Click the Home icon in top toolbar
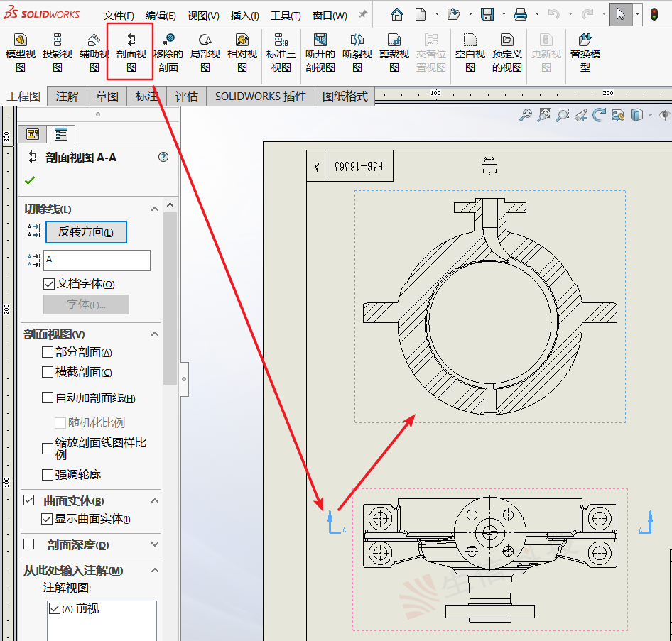The height and width of the screenshot is (641, 672). [397, 15]
